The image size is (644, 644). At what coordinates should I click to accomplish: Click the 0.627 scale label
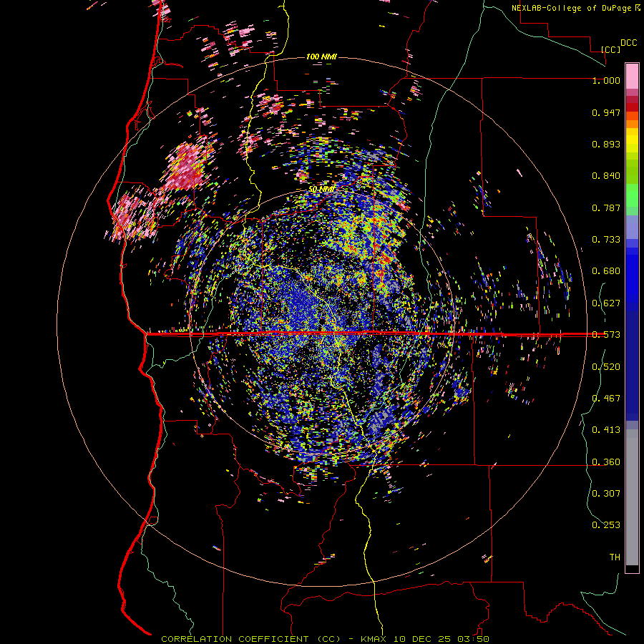pyautogui.click(x=606, y=303)
